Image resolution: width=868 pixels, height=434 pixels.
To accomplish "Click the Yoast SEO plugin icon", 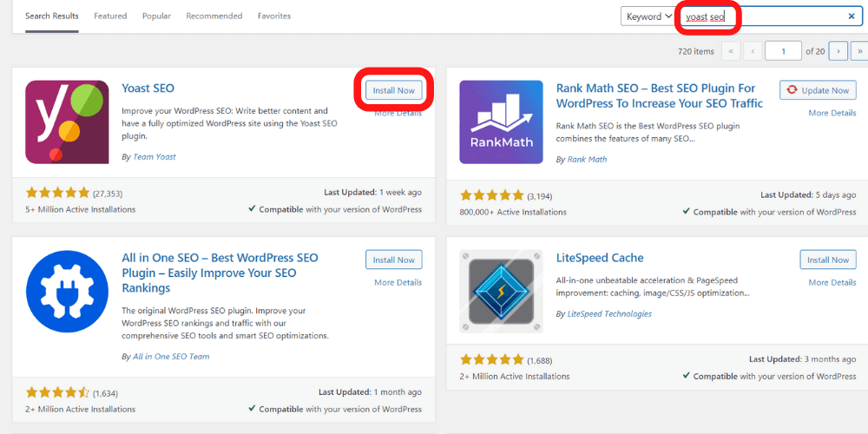I will pyautogui.click(x=67, y=122).
